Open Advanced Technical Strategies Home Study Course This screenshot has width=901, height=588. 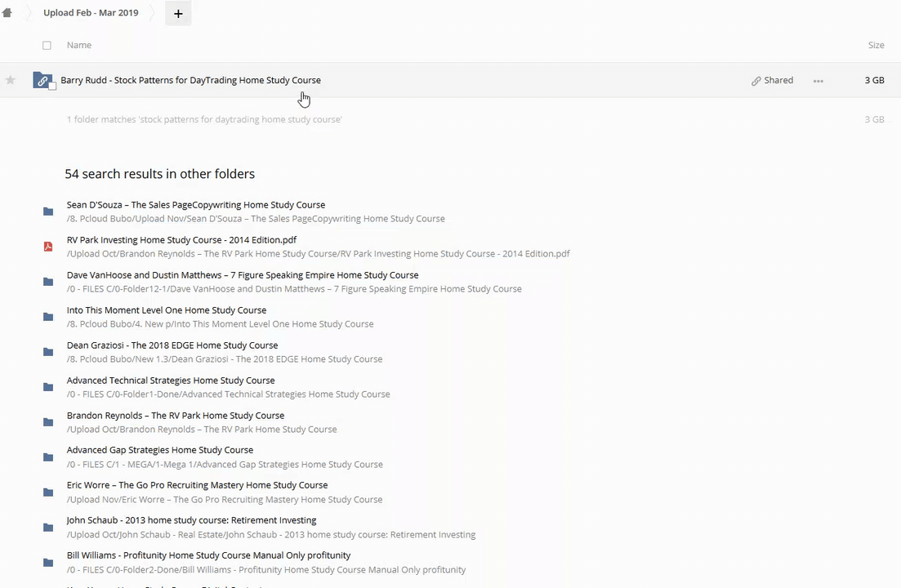click(x=171, y=381)
